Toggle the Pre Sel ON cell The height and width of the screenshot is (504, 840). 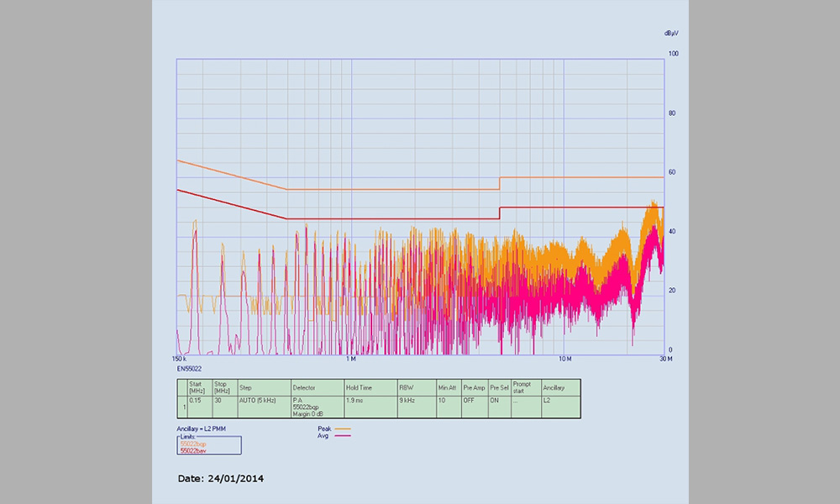click(495, 401)
